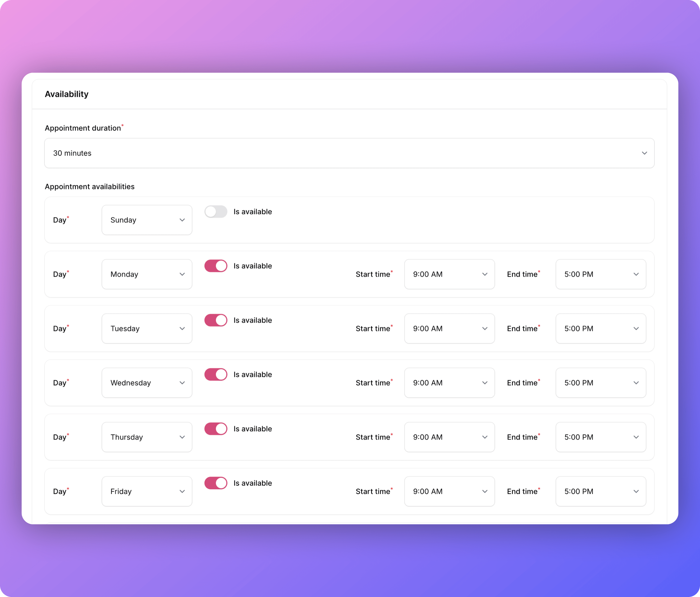Turn off Tuesday's Is available switch
The height and width of the screenshot is (597, 700).
click(x=216, y=320)
